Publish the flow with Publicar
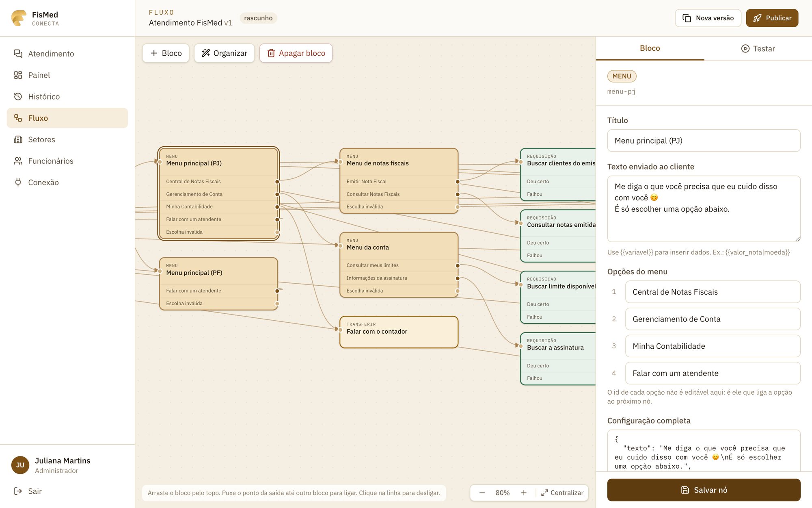 (772, 18)
